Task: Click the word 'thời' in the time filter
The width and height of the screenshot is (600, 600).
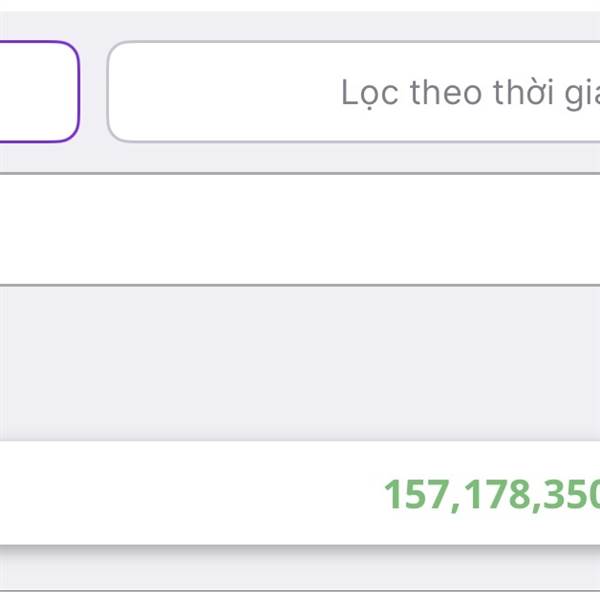Action: pyautogui.click(x=523, y=92)
